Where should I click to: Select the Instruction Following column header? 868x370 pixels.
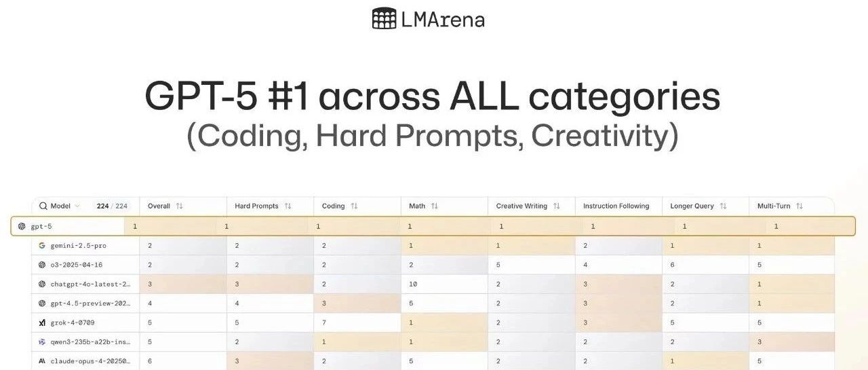(x=616, y=206)
